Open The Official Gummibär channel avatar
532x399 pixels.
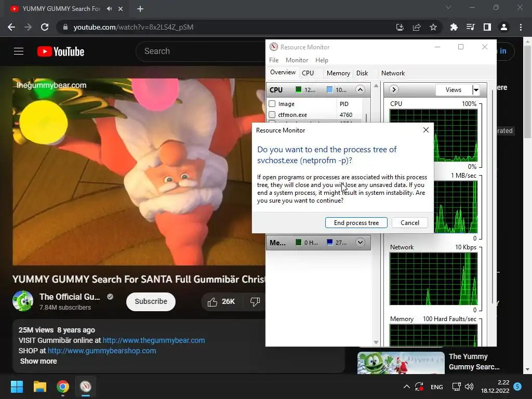click(23, 301)
